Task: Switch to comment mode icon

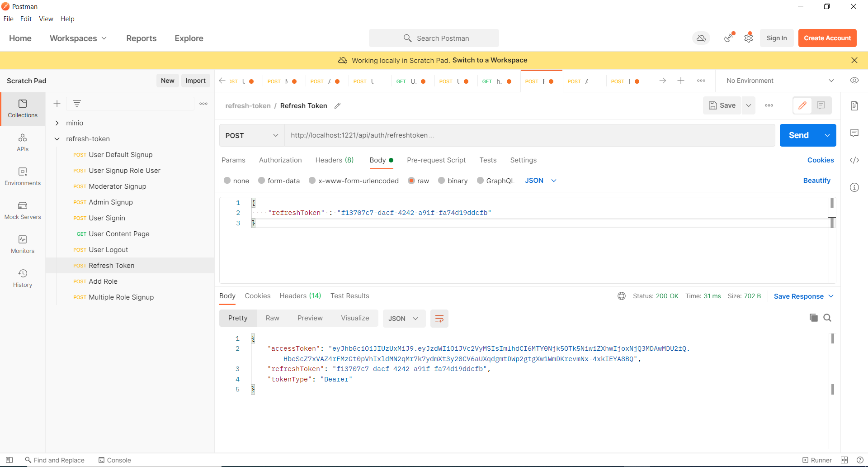Action: [821, 105]
